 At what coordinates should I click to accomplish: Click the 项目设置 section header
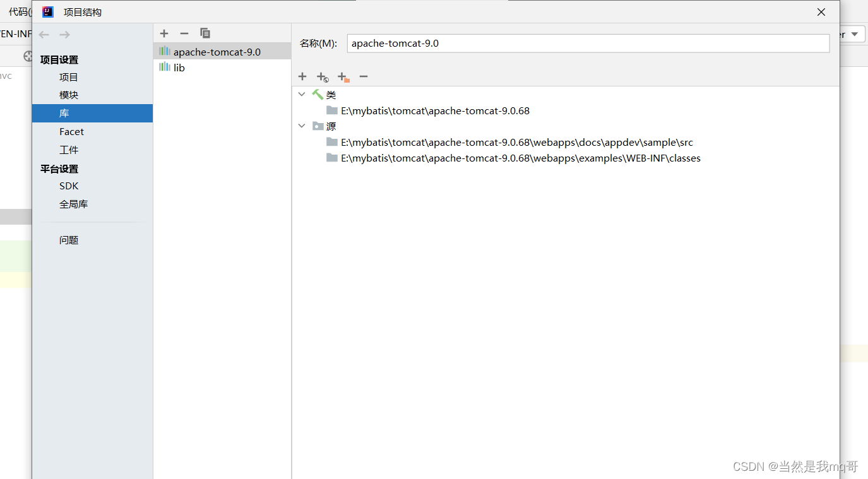pyautogui.click(x=59, y=60)
